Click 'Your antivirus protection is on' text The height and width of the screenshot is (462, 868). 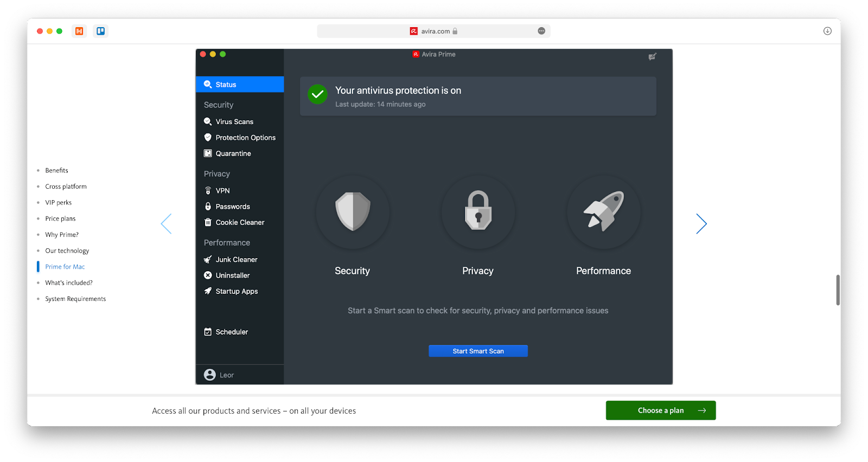click(x=398, y=91)
